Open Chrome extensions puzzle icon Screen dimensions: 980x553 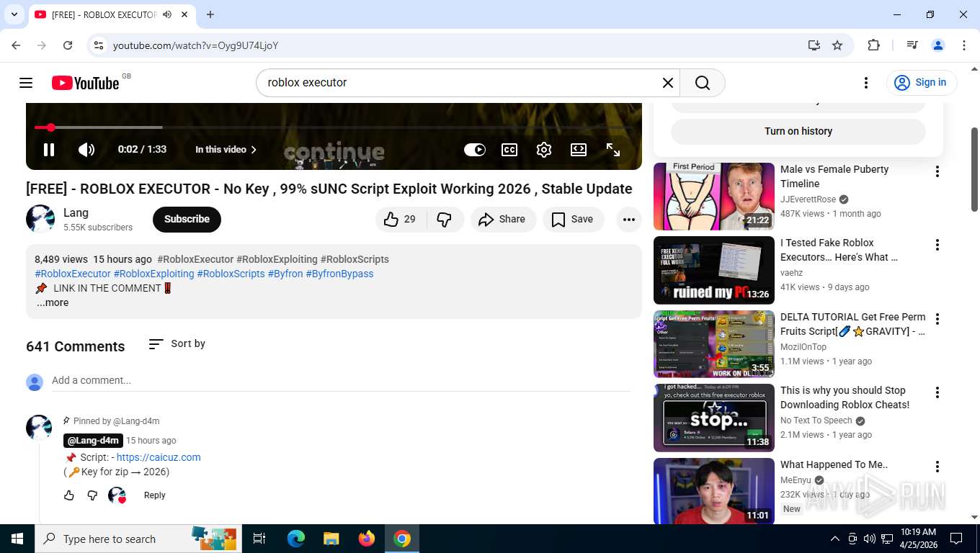coord(873,45)
